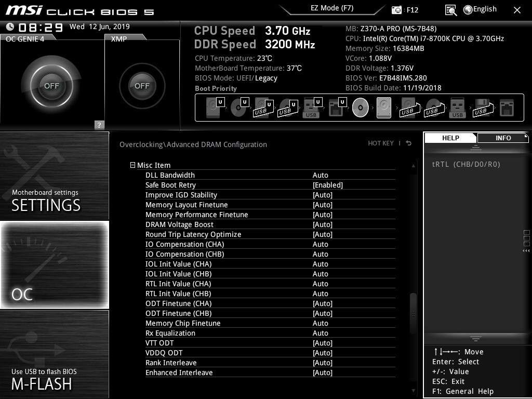Toggle the XMP profile button
The width and height of the screenshot is (532, 399).
point(142,86)
